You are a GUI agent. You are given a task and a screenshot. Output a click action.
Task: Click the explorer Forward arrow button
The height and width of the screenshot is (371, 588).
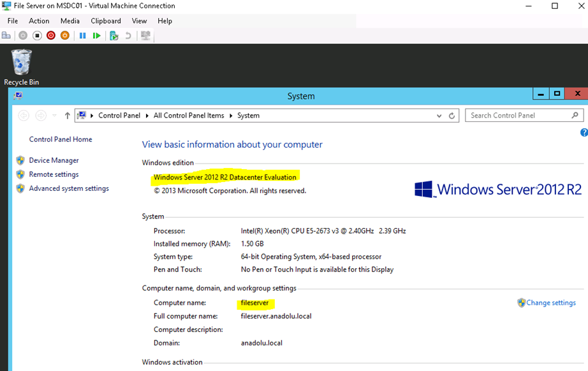coord(41,116)
